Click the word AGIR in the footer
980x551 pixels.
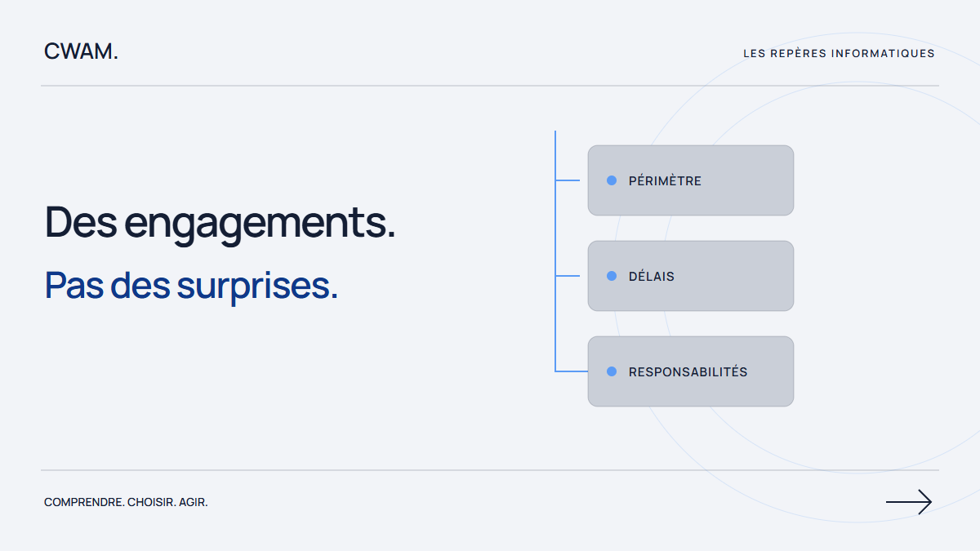pyautogui.click(x=193, y=502)
